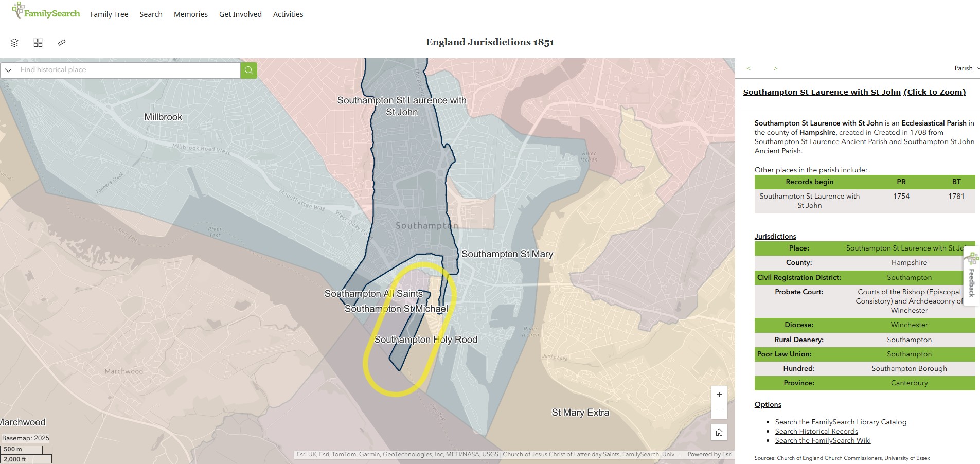980x464 pixels.
Task: Open Search Historical Records link
Action: (x=816, y=431)
